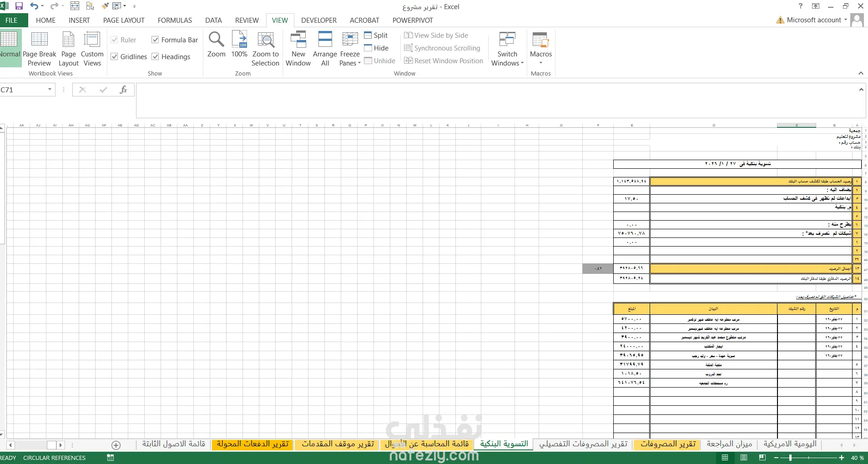Select Normal view icon in status bar
This screenshot has height=464, width=868.
(725, 458)
